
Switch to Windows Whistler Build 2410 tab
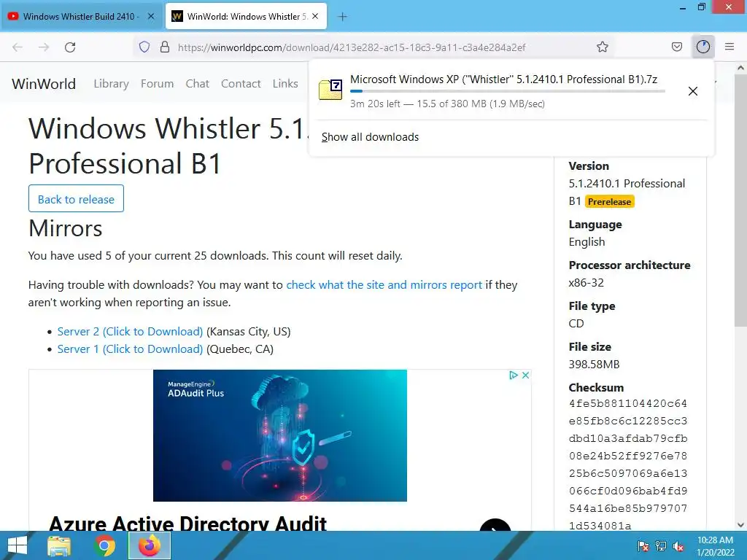point(83,16)
